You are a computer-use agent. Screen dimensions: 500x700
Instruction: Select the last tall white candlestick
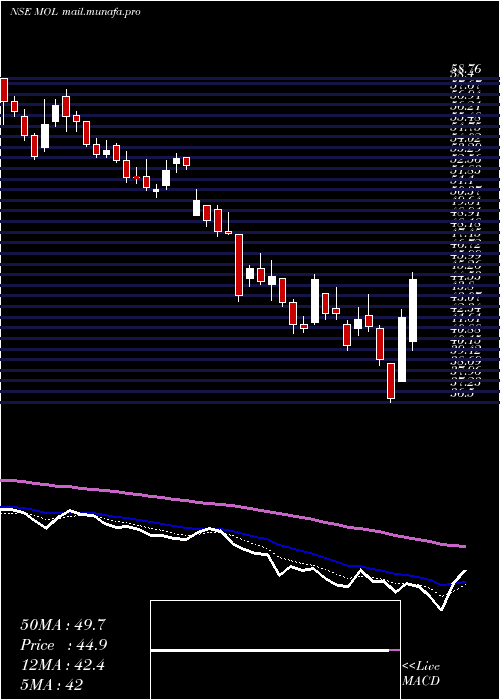[x=413, y=311]
